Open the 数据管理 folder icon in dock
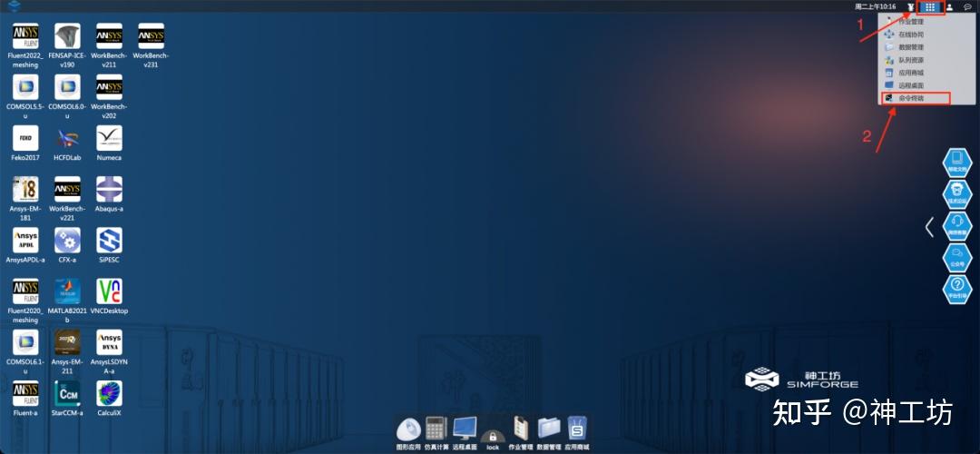Image resolution: width=980 pixels, height=454 pixels. pos(549,429)
